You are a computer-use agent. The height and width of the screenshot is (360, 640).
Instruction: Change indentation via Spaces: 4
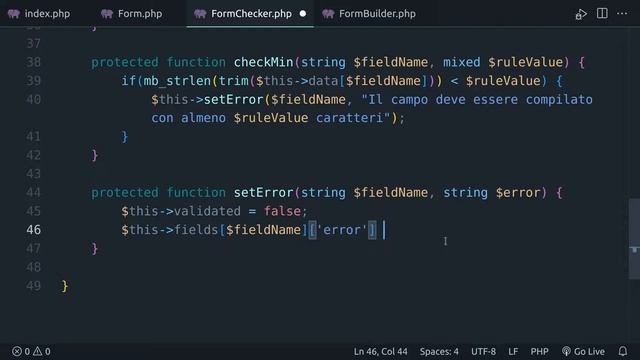(439, 351)
